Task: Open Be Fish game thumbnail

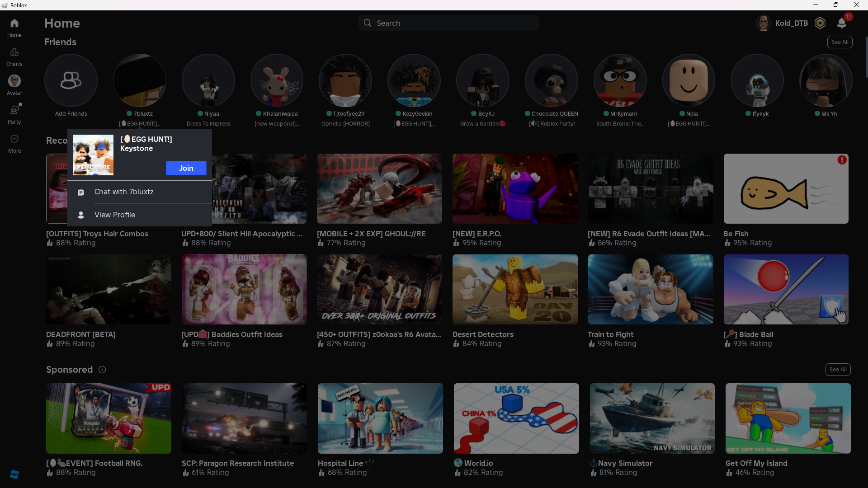Action: pyautogui.click(x=786, y=188)
